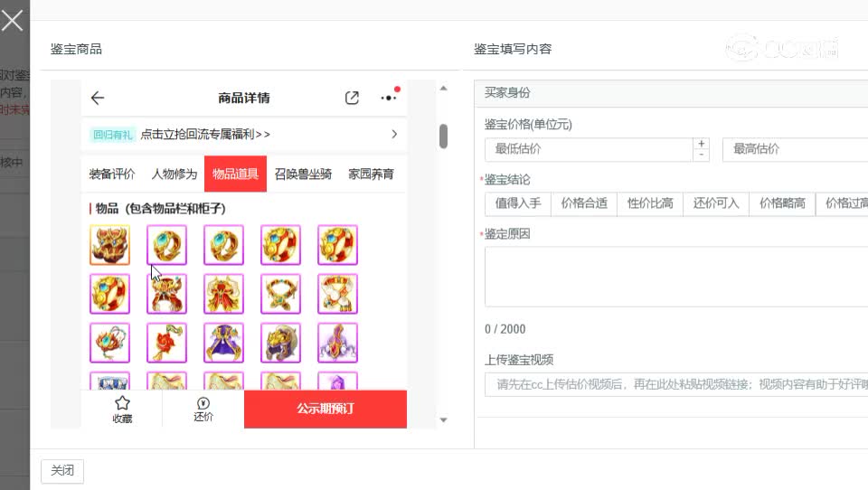This screenshot has width=868, height=490.
Task: Switch to the 家园养育 tab
Action: click(371, 174)
